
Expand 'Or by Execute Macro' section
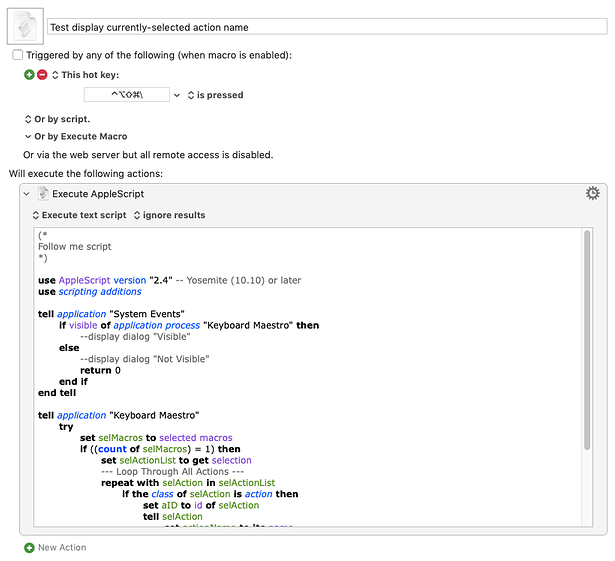click(76, 136)
